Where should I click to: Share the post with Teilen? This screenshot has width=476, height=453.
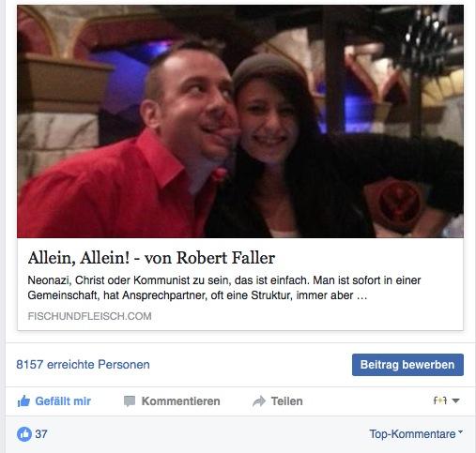(x=278, y=401)
